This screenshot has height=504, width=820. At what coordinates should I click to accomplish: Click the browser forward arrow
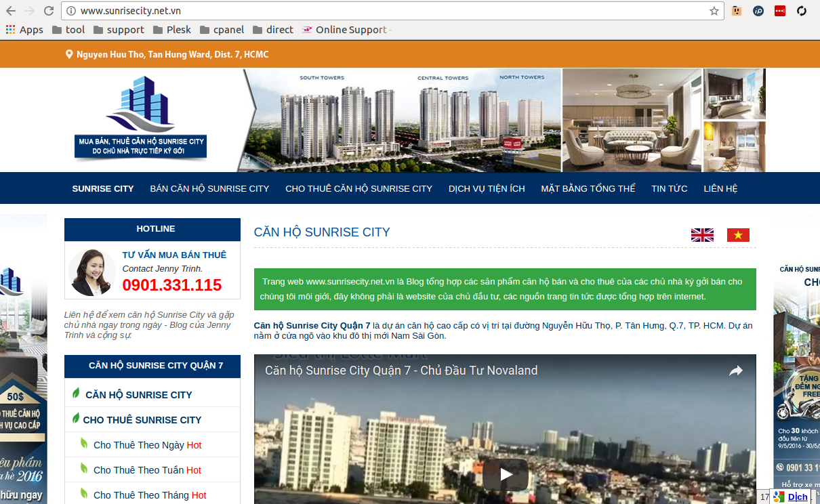(30, 11)
